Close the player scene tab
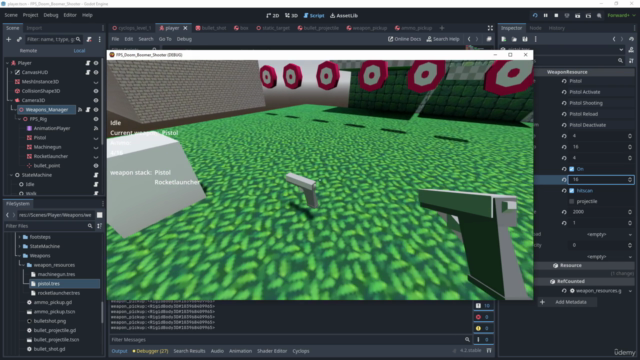This screenshot has width=640, height=360. pyautogui.click(x=185, y=28)
